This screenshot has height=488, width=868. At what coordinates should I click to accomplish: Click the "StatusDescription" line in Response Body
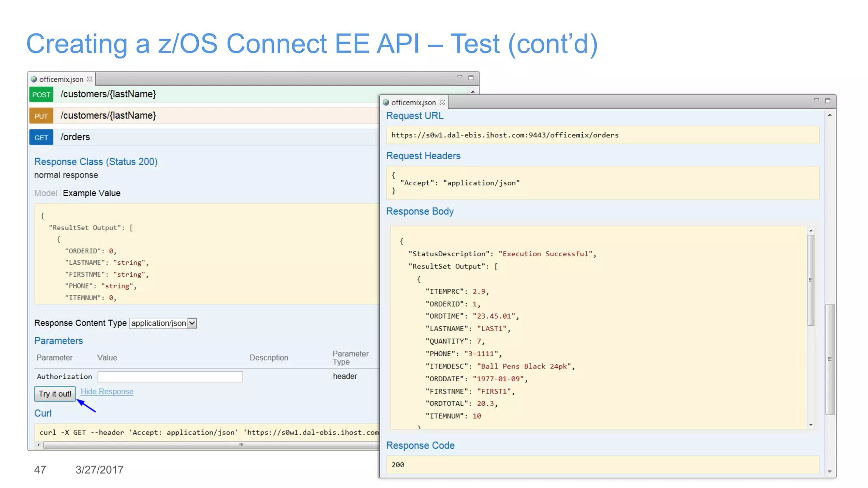[502, 254]
